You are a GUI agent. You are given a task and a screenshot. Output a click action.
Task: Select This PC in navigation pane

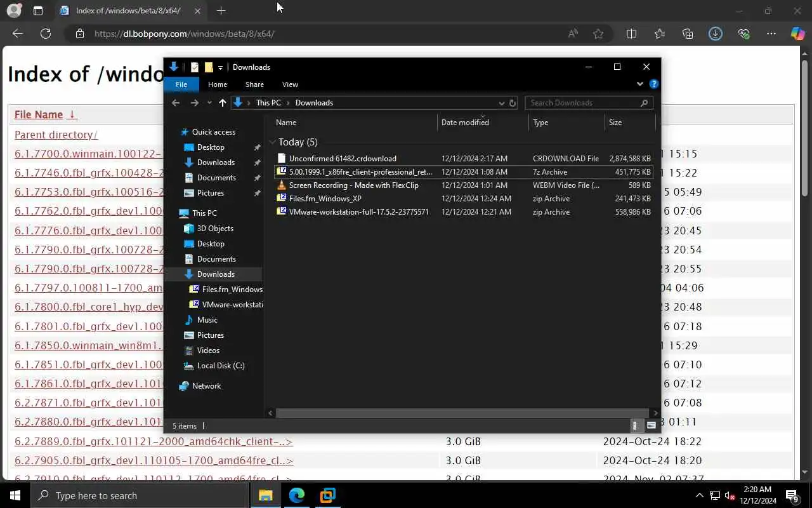204,213
